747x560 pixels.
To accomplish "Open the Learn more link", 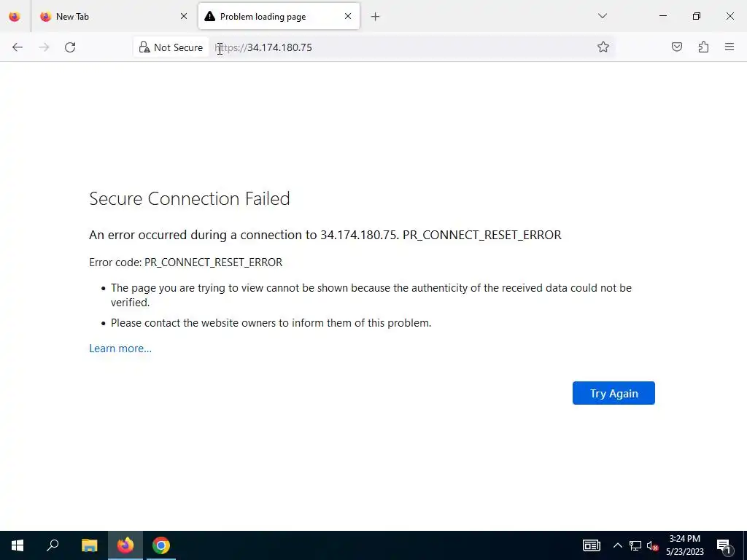I will click(120, 349).
